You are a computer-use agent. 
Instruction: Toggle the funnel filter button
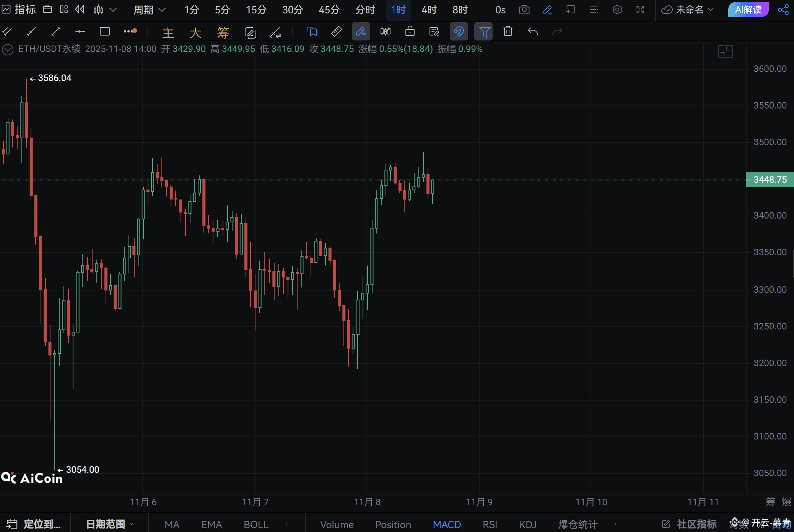(x=483, y=31)
